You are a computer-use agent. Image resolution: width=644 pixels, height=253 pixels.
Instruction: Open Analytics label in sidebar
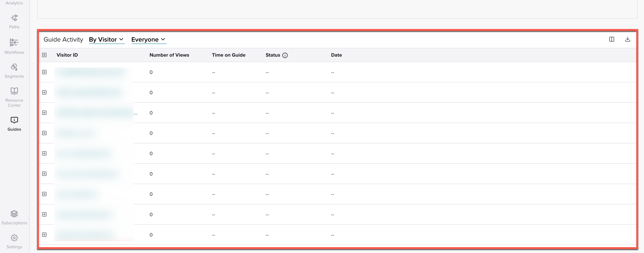pos(14,3)
